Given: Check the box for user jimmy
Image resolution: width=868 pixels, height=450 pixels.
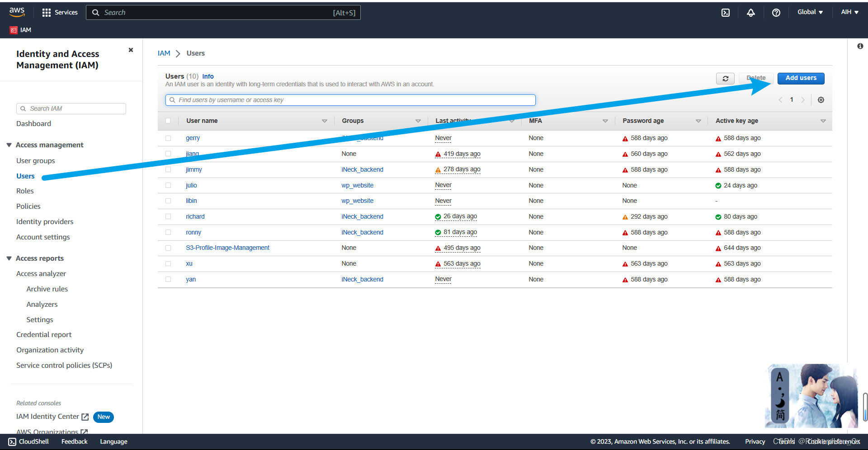Looking at the screenshot, I should (168, 169).
